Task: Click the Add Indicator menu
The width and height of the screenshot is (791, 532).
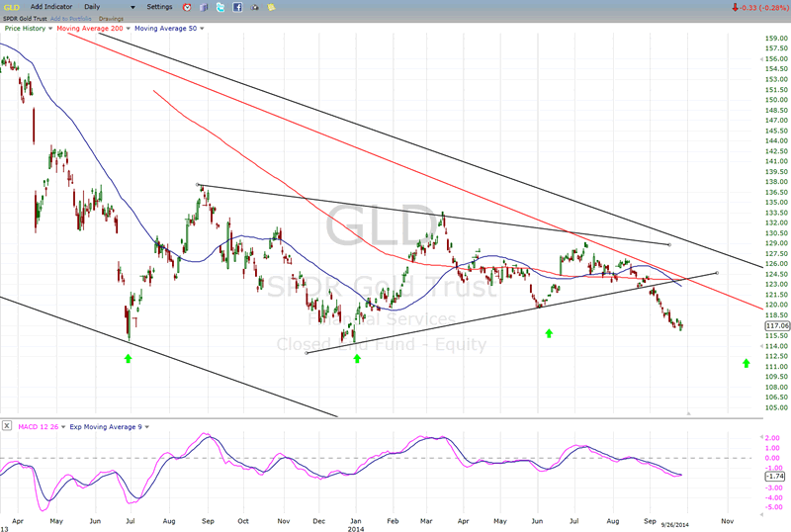Action: point(51,7)
